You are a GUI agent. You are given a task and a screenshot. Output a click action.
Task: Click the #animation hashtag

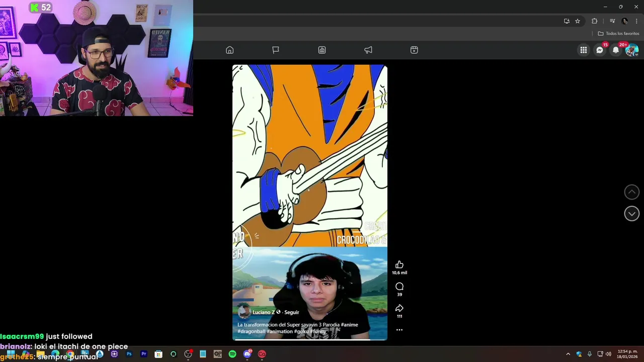(x=279, y=331)
